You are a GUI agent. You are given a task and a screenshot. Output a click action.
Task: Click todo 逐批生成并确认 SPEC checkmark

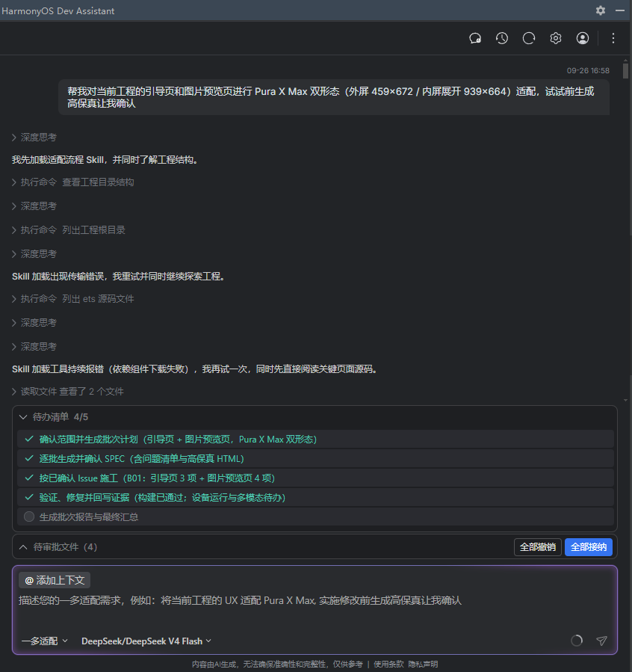coord(29,458)
